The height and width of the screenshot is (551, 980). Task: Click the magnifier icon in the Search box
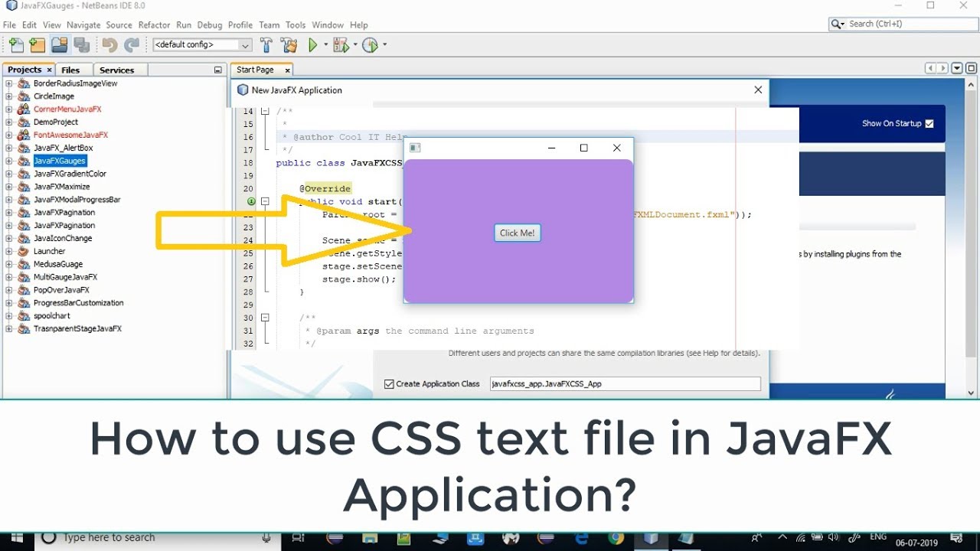pos(838,24)
